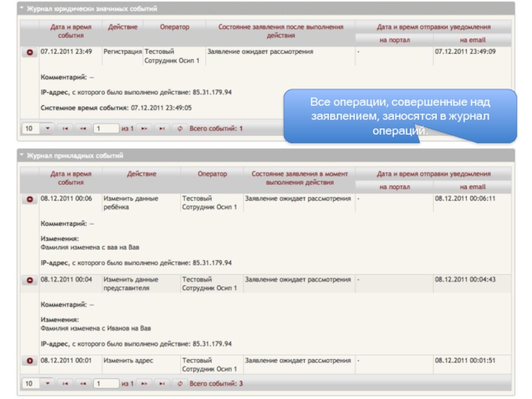Go to next page in legal journal

pos(144,128)
